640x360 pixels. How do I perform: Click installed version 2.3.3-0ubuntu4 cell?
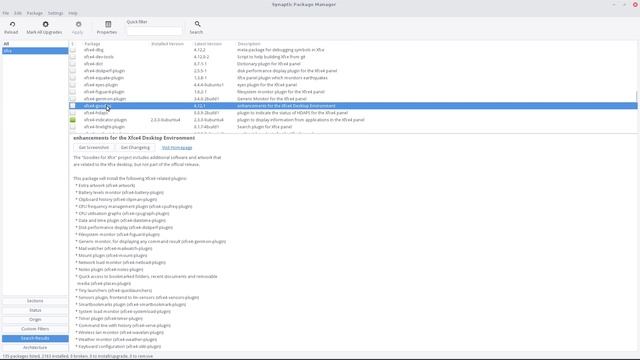(x=165, y=120)
